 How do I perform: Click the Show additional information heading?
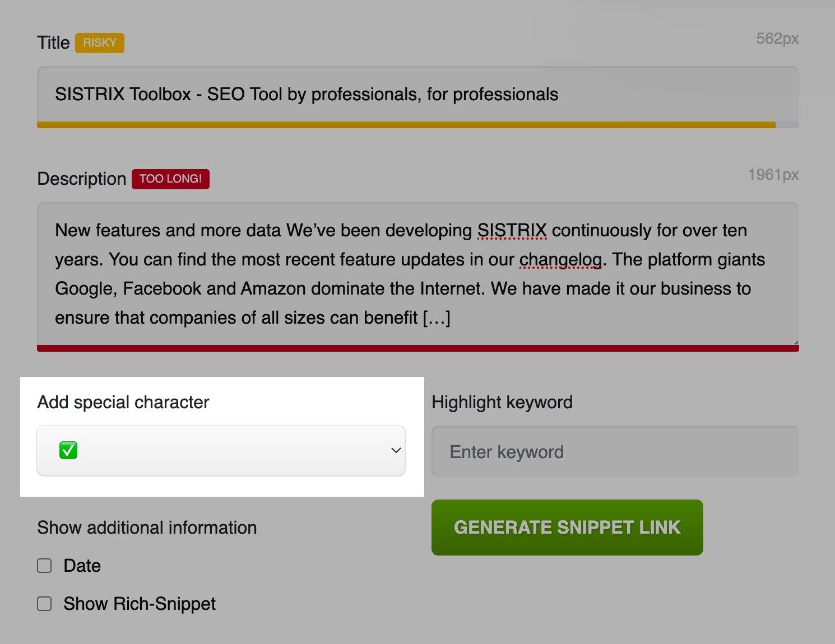coord(147,528)
